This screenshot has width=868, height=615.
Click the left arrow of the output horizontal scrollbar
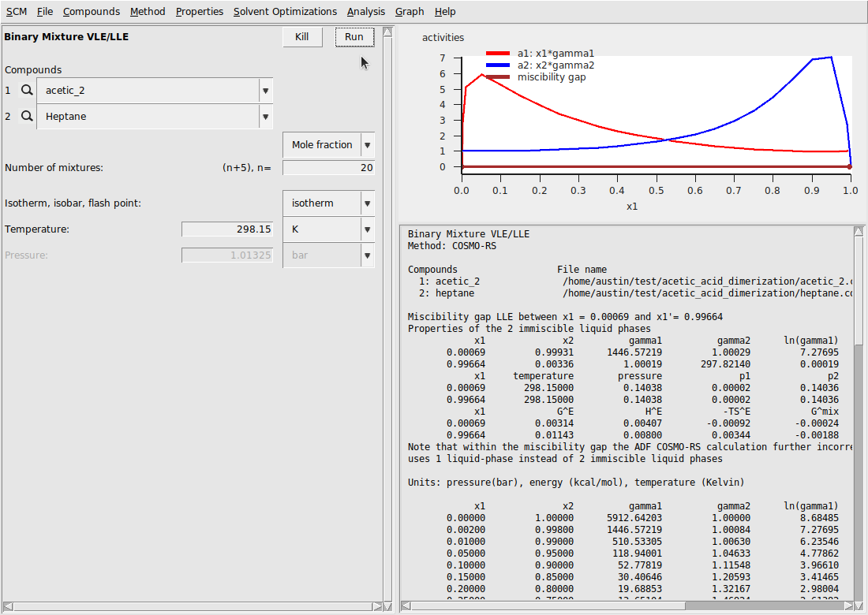tap(406, 606)
